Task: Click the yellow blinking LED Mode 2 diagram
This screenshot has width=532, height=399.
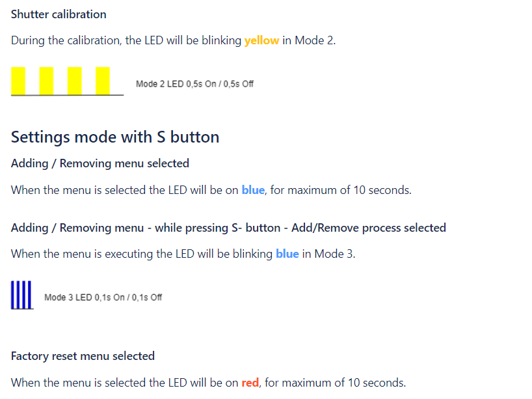Action: tap(67, 82)
